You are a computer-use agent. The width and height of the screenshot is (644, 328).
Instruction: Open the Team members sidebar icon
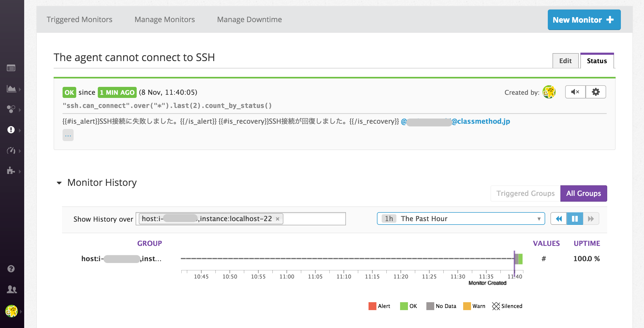[x=11, y=290]
